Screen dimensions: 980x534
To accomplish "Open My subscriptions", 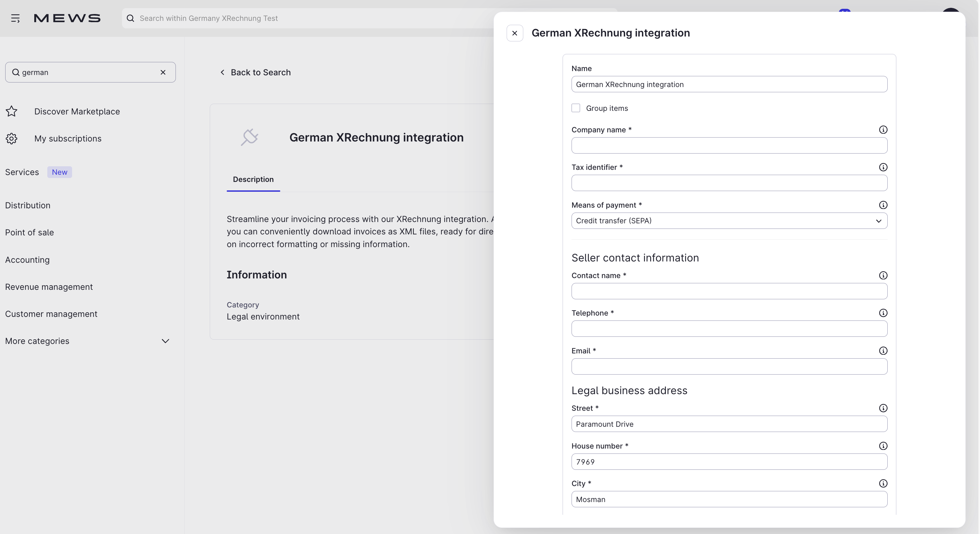I will point(68,139).
